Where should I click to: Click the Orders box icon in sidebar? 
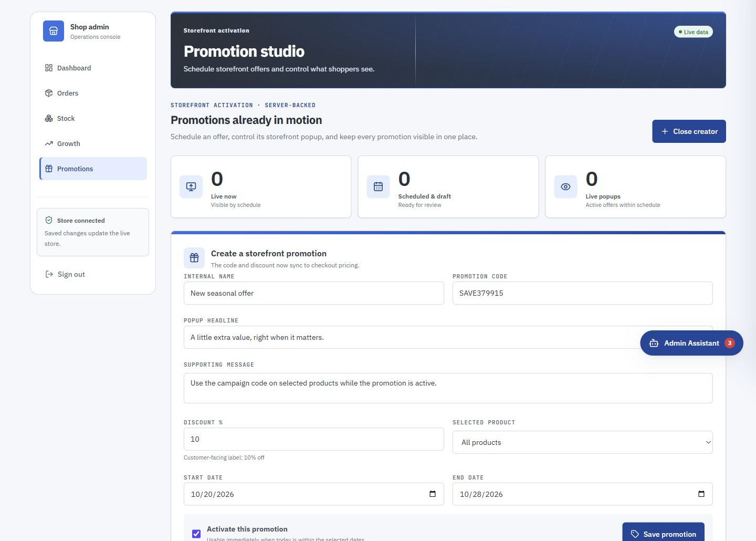(x=49, y=93)
